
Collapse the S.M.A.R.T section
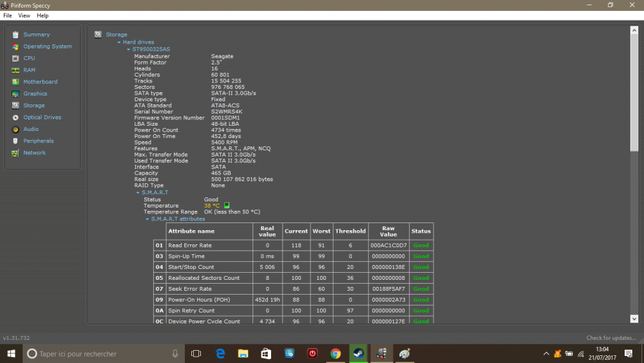coord(137,192)
